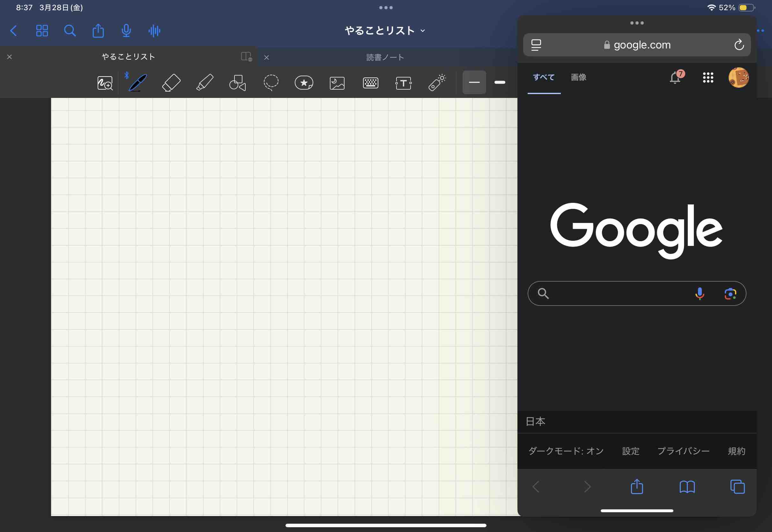Close the やることリスト tab
The width and height of the screenshot is (772, 532).
click(9, 57)
